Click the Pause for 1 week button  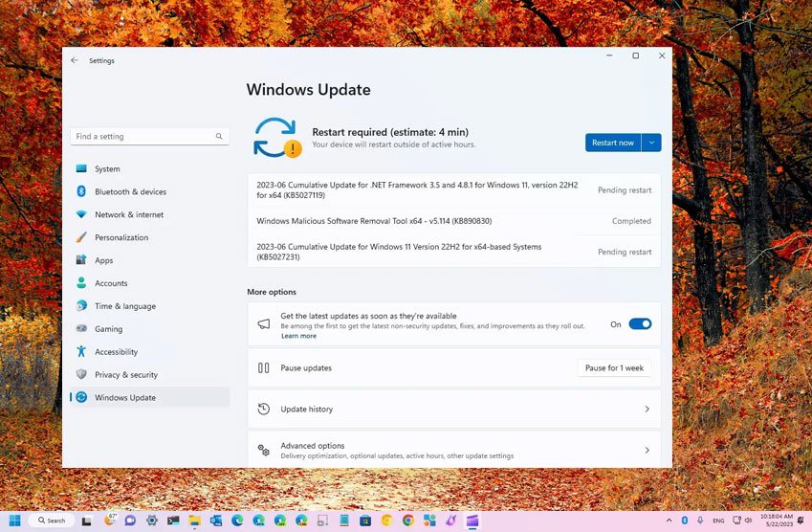[x=614, y=368]
